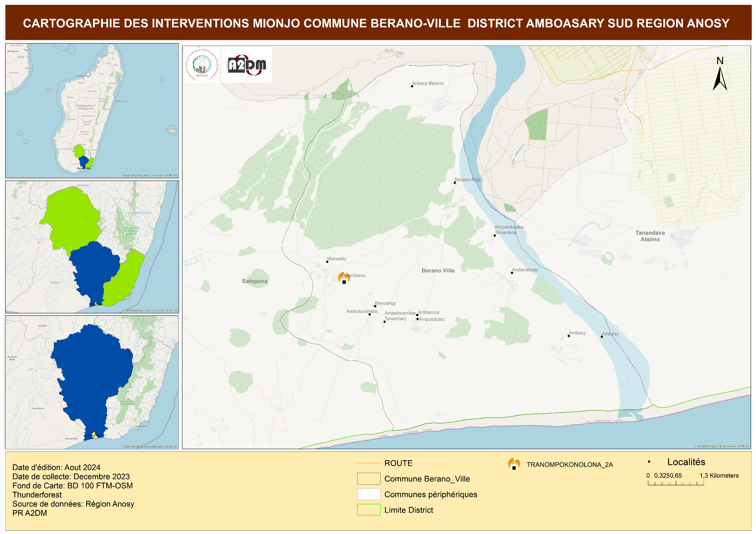Click the Maroaiky locality dot
Viewport: 756px width, 534px height.
(x=327, y=262)
